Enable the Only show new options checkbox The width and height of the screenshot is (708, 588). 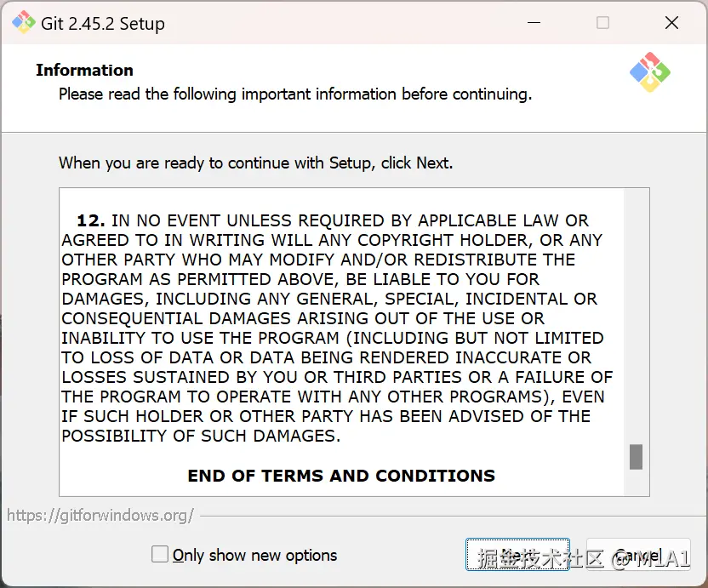pyautogui.click(x=160, y=555)
